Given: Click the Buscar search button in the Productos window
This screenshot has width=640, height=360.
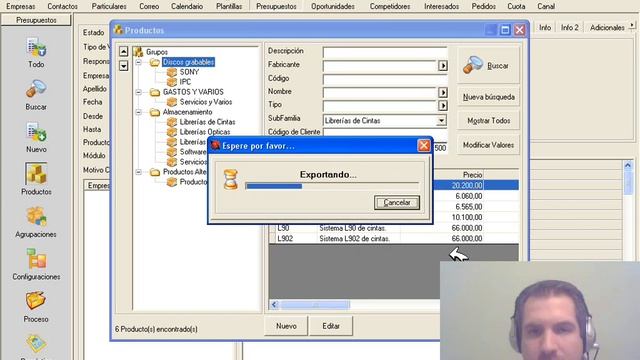Looking at the screenshot, I should pyautogui.click(x=488, y=66).
